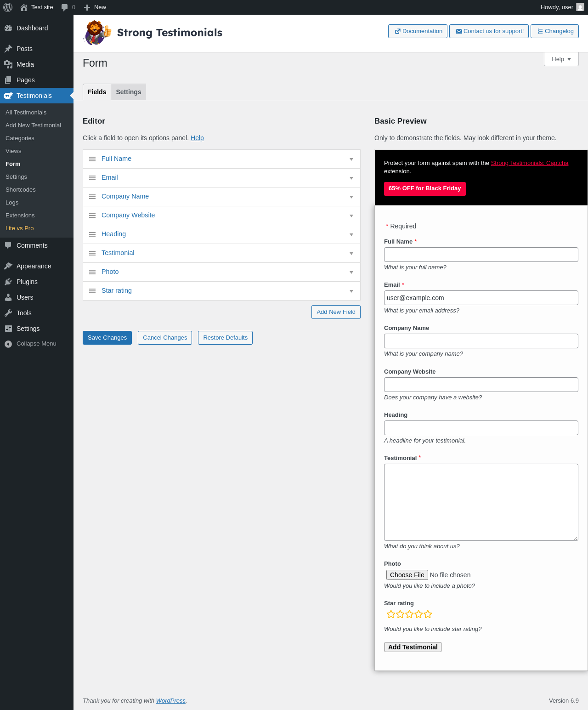Click the Users person icon
The image size is (588, 710).
pos(8,297)
